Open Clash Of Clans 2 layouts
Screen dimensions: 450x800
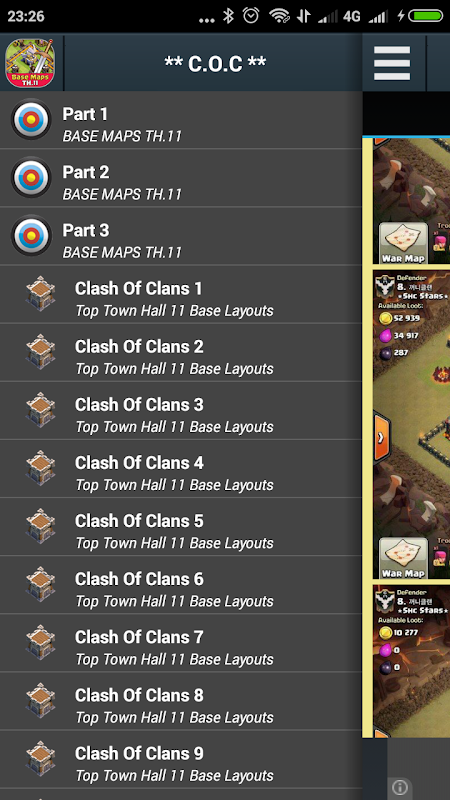tap(181, 353)
